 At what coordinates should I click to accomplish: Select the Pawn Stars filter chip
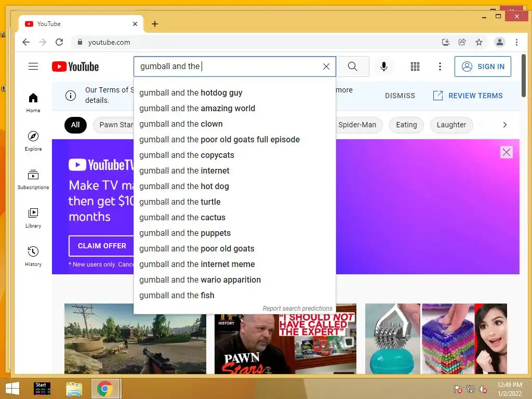(114, 125)
